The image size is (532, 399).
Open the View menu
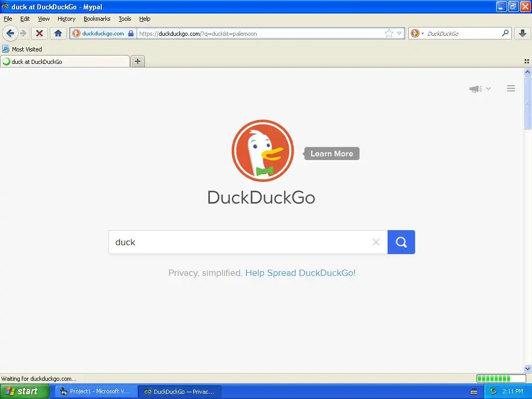pos(44,19)
